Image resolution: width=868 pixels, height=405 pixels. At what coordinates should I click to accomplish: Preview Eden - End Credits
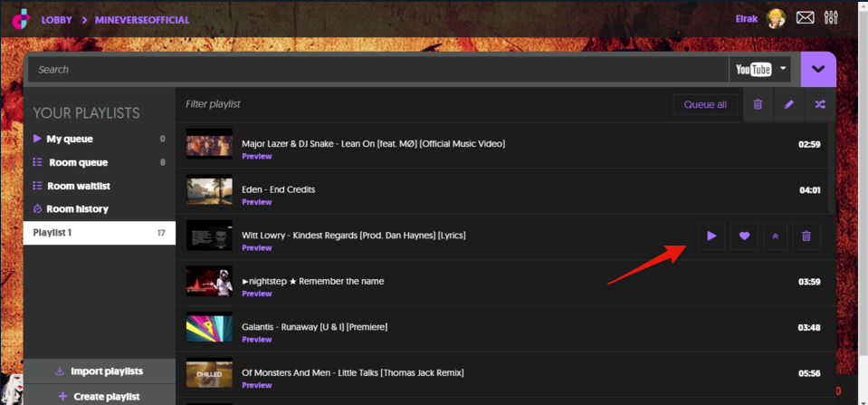257,202
